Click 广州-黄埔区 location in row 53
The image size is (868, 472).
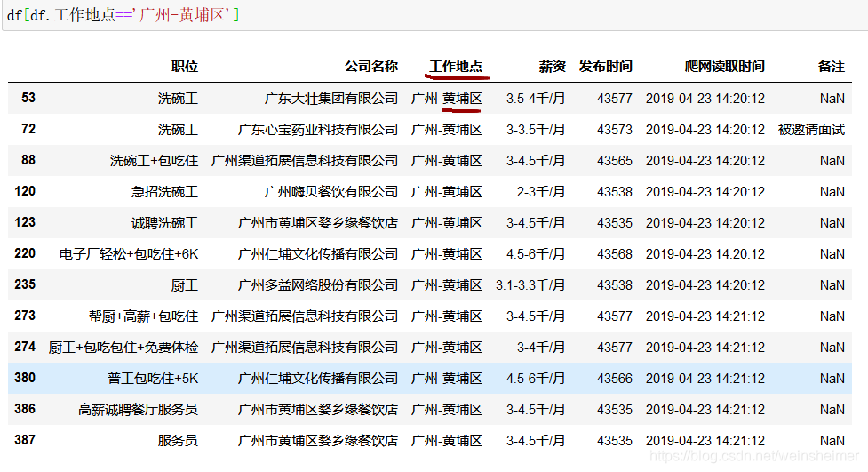447,99
